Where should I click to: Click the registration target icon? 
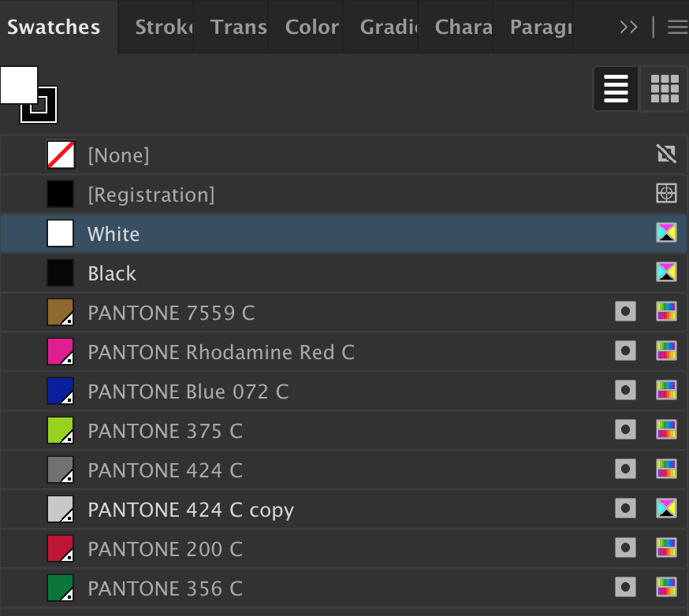pyautogui.click(x=666, y=194)
